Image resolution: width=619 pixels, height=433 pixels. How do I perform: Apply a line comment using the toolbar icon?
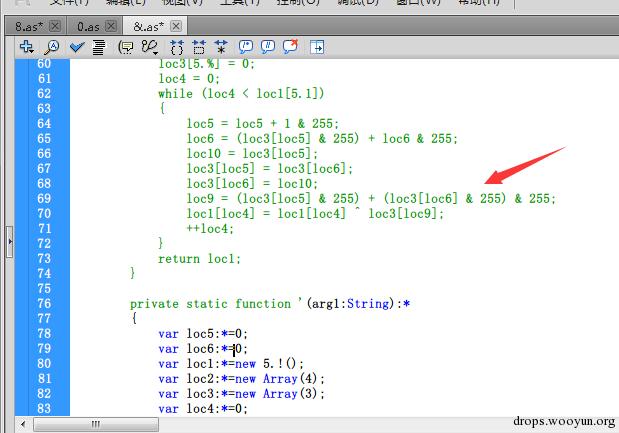tap(268, 46)
